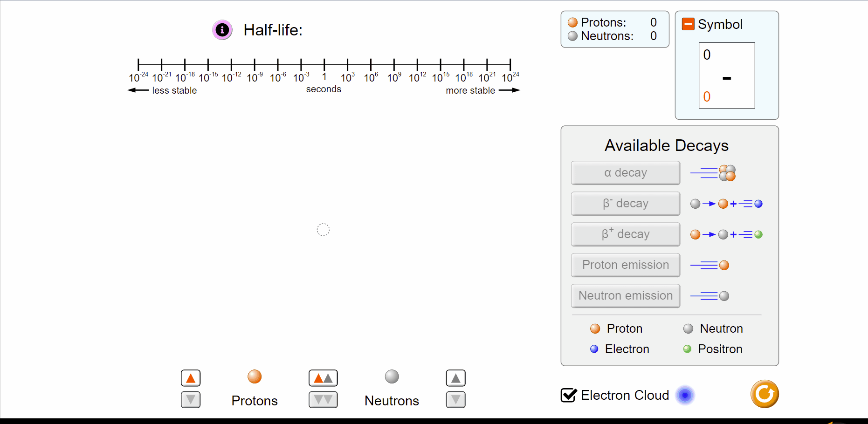Collapse the Symbol panel with the minus toggle

688,23
